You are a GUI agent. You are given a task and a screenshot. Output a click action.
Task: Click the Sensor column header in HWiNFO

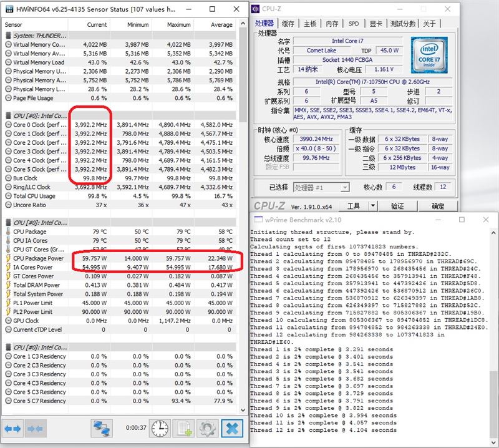[35, 24]
